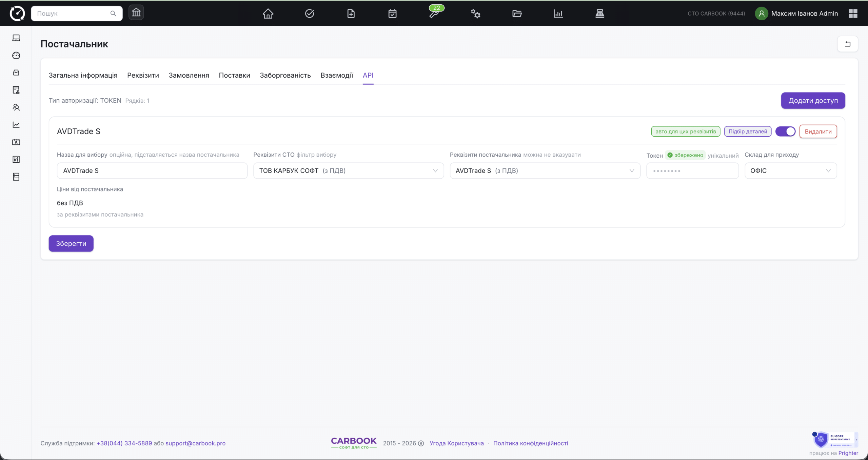The image size is (868, 460).
Task: Expand the Реквізити СТО dropdown
Action: tap(349, 171)
